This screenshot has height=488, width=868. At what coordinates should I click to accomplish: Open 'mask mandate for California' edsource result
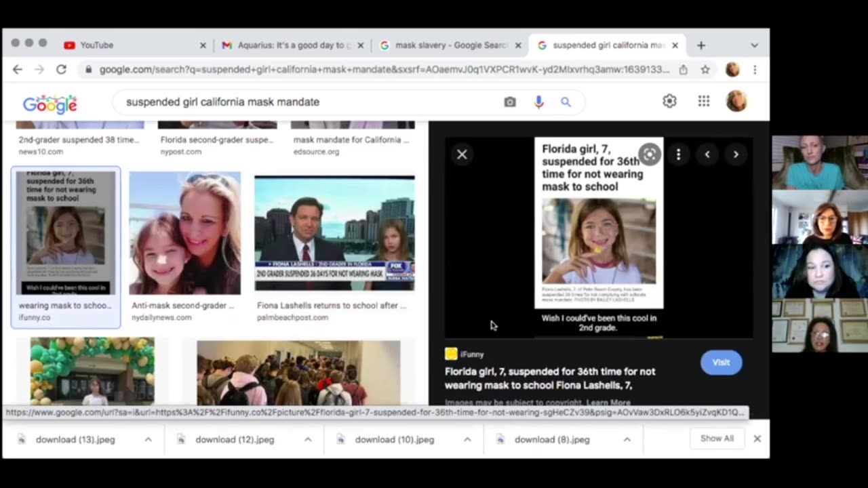click(x=351, y=140)
